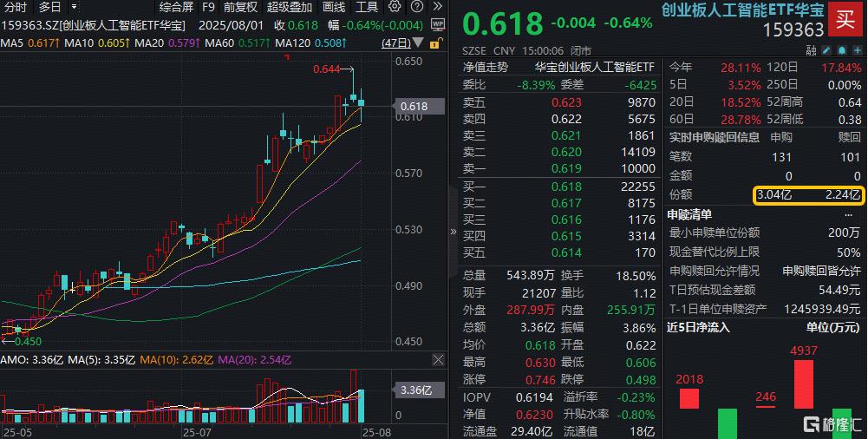868x439 pixels.
Task: Select 买二 bid price 0.617
Action: [x=566, y=203]
